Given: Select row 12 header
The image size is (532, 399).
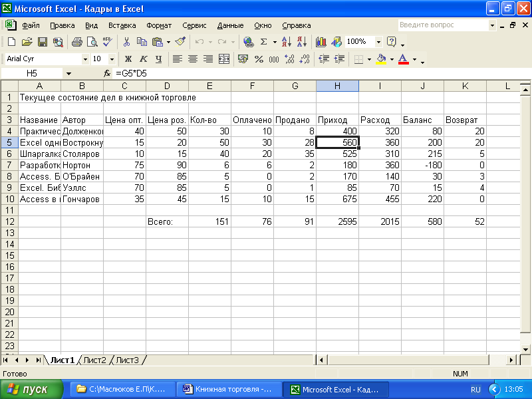Looking at the screenshot, I should tap(9, 221).
